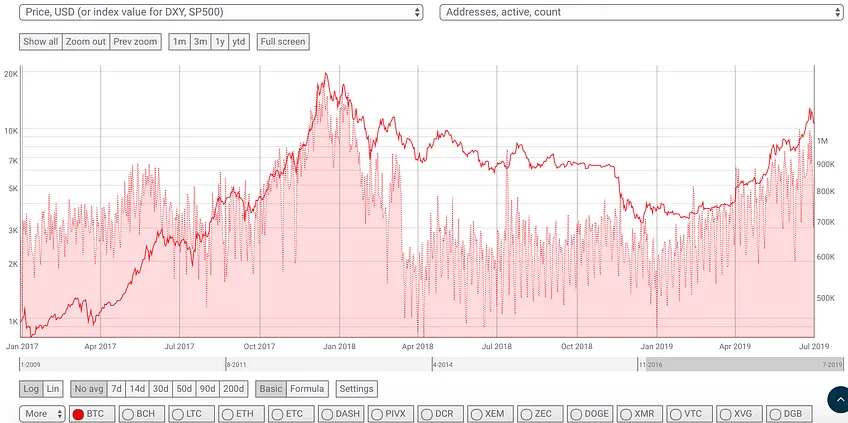Open the Addresses, active, count dropdown

click(641, 12)
